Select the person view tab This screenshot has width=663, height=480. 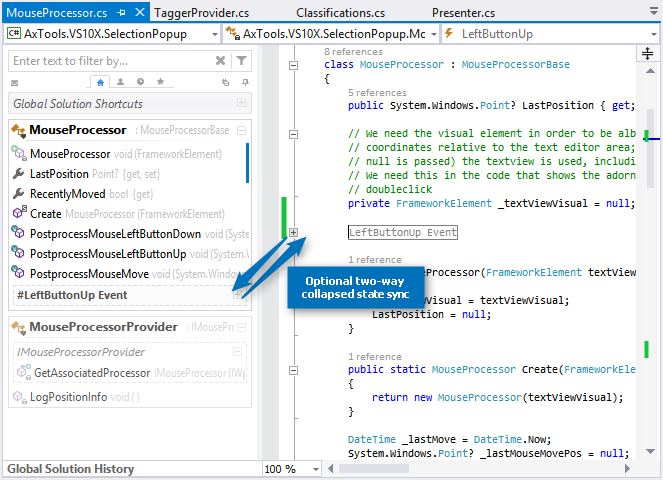pyautogui.click(x=121, y=82)
